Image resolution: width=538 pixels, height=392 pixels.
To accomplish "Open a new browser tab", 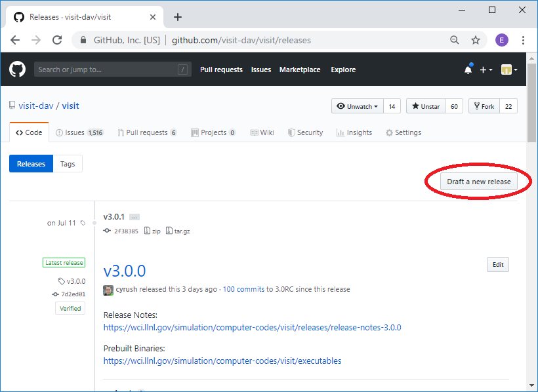I will 177,17.
